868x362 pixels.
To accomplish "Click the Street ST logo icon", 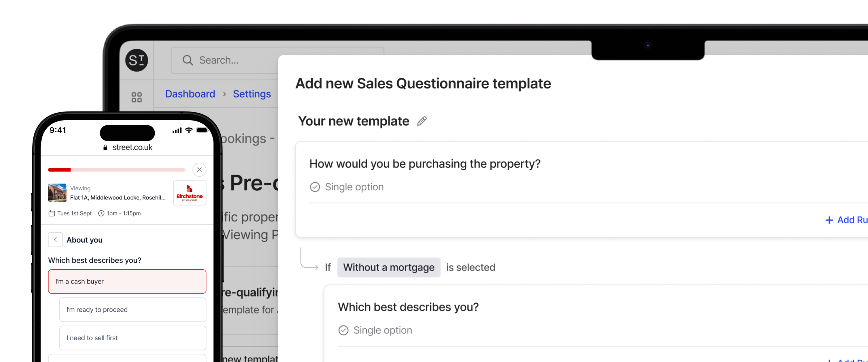I will pos(136,60).
